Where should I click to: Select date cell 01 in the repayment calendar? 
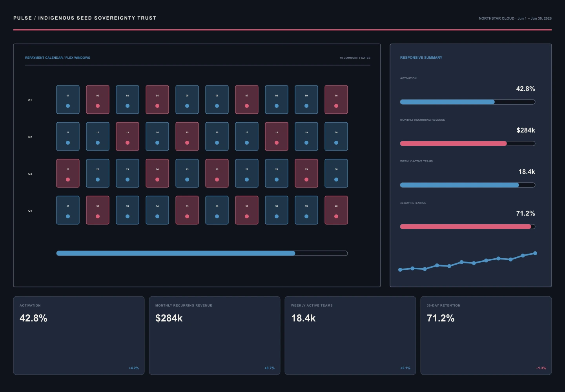click(68, 100)
